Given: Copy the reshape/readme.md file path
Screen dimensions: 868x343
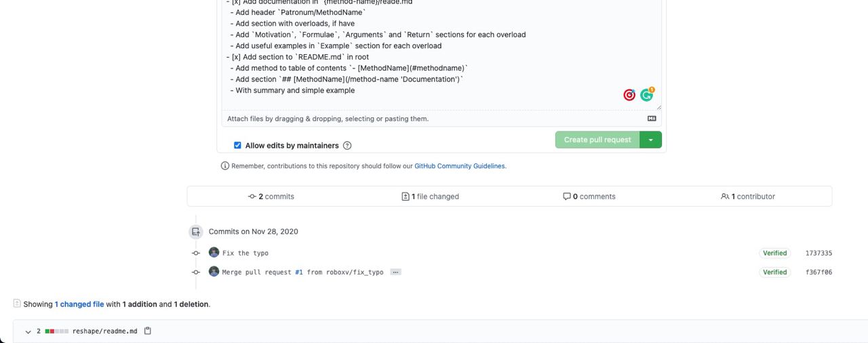Looking at the screenshot, I should [x=148, y=331].
